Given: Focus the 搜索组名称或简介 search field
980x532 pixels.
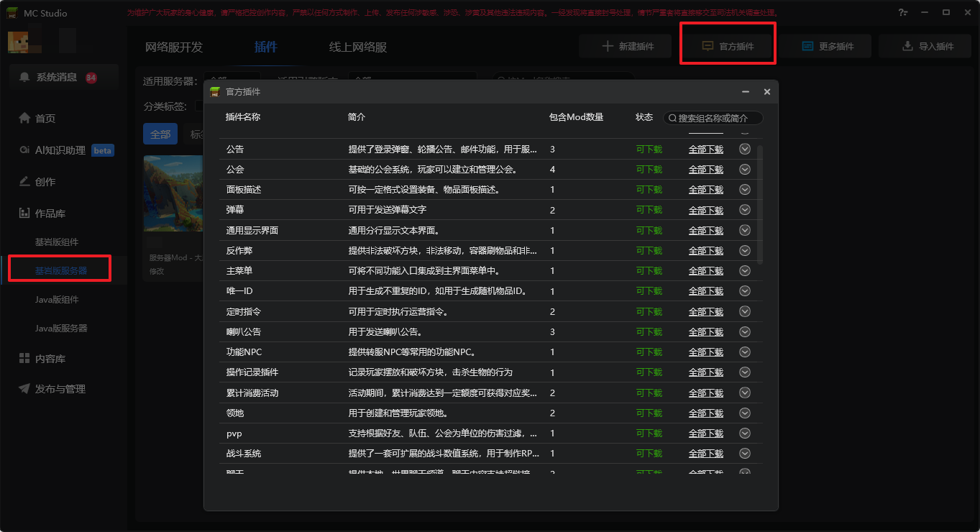Looking at the screenshot, I should 713,118.
